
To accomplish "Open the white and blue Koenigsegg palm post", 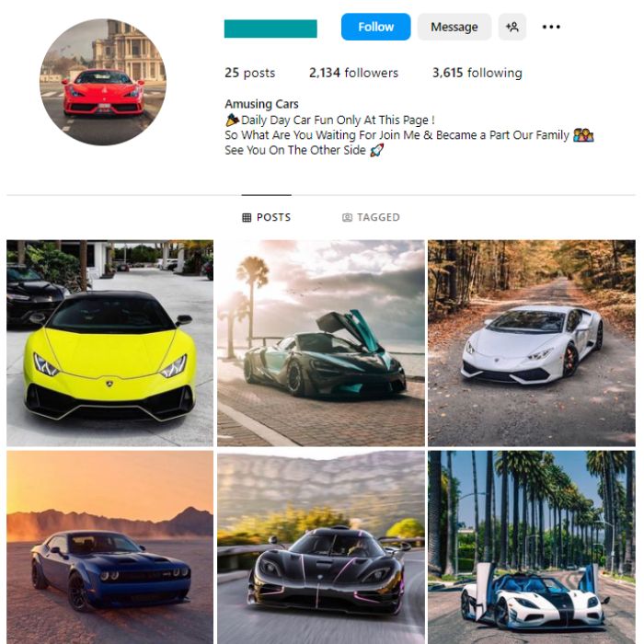I will point(532,547).
